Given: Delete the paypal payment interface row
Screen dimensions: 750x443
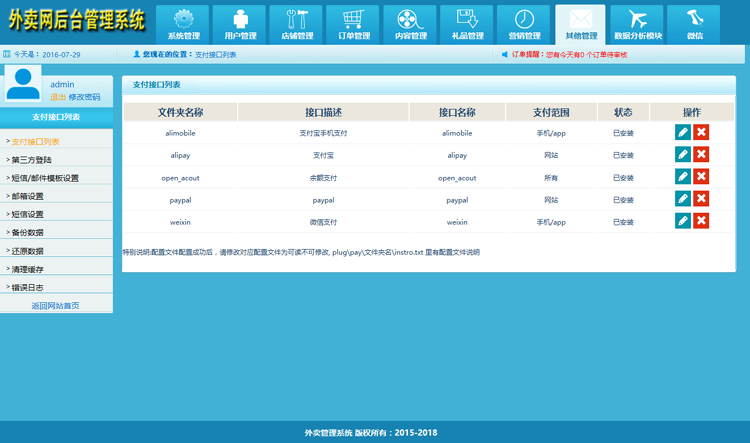Looking at the screenshot, I should pyautogui.click(x=701, y=198).
